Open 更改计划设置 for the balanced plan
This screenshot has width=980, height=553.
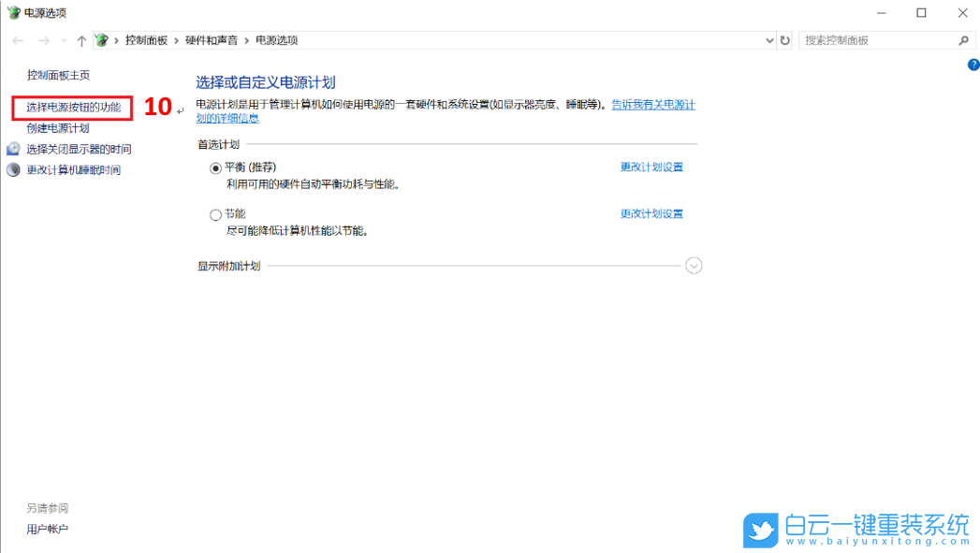click(651, 167)
